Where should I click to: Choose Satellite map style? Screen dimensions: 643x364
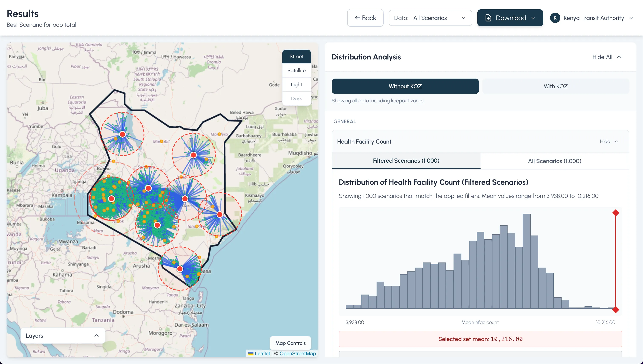point(296,71)
